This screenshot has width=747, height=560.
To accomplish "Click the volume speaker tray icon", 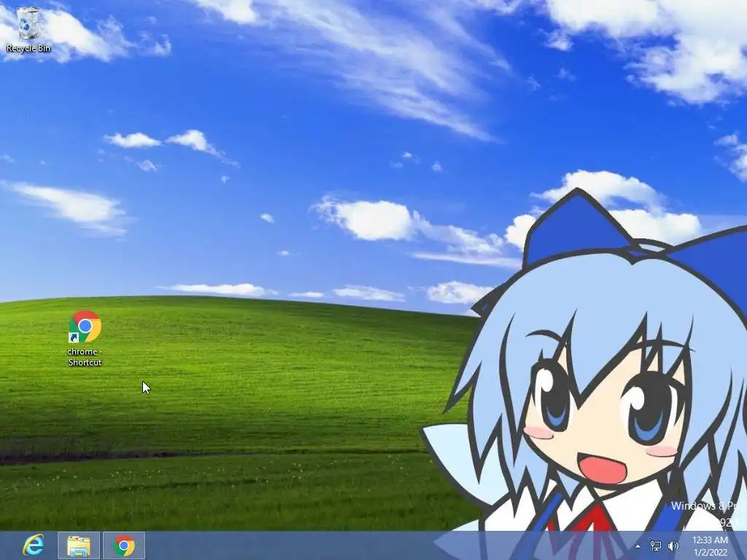I will point(673,546).
